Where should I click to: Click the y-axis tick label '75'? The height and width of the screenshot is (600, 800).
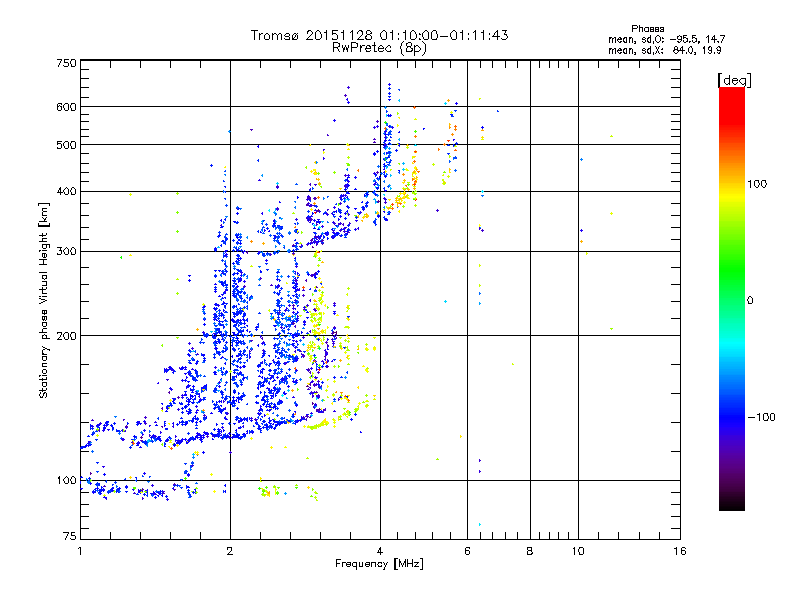coord(70,536)
